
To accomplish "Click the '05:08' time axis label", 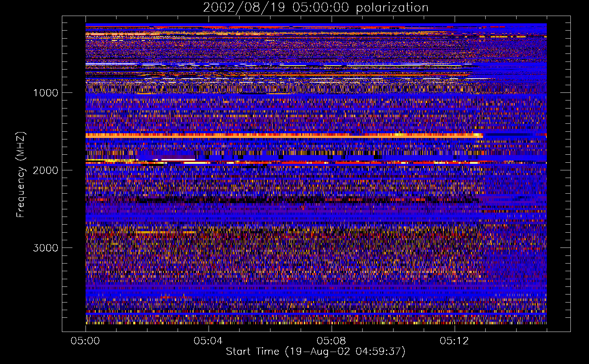I will pyautogui.click(x=331, y=341).
